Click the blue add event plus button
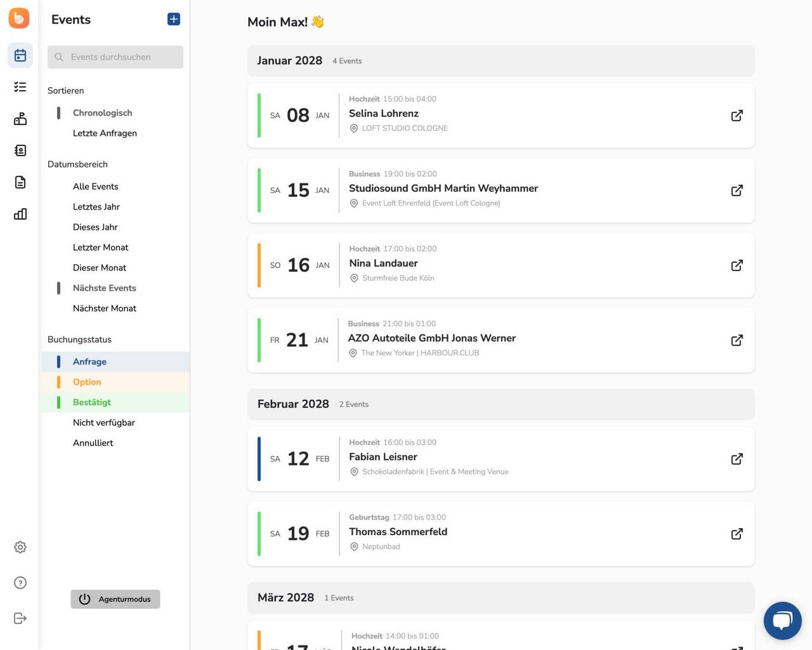812x650 pixels. 173,20
